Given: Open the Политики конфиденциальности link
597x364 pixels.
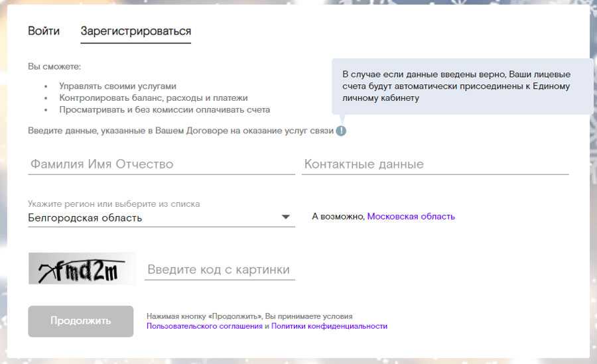Looking at the screenshot, I should pyautogui.click(x=329, y=326).
